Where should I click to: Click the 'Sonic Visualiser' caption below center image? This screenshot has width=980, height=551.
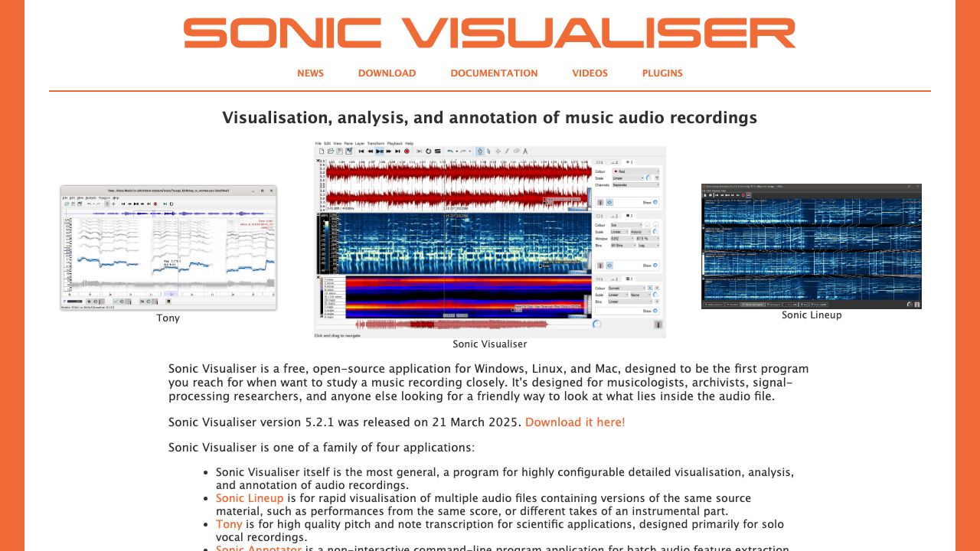490,344
